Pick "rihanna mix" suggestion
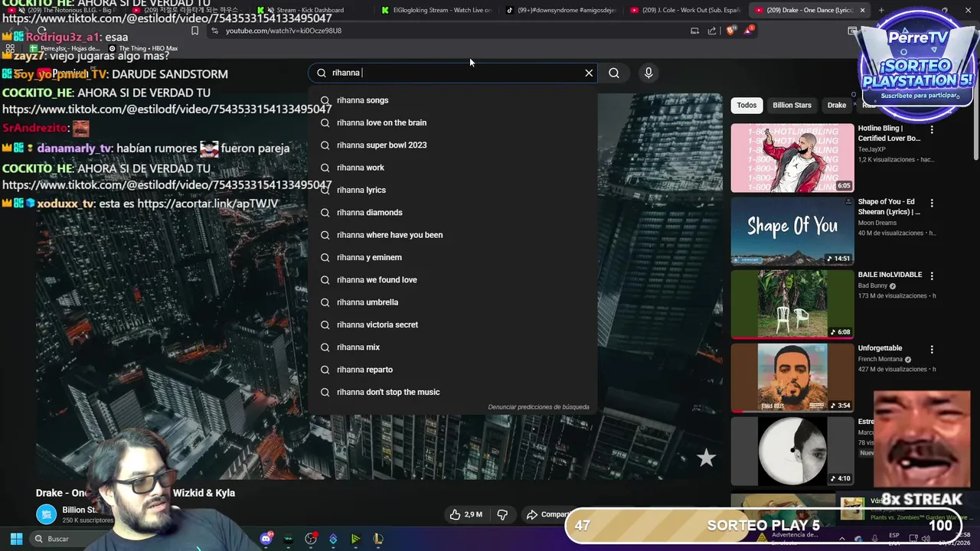This screenshot has width=980, height=551. [x=452, y=347]
